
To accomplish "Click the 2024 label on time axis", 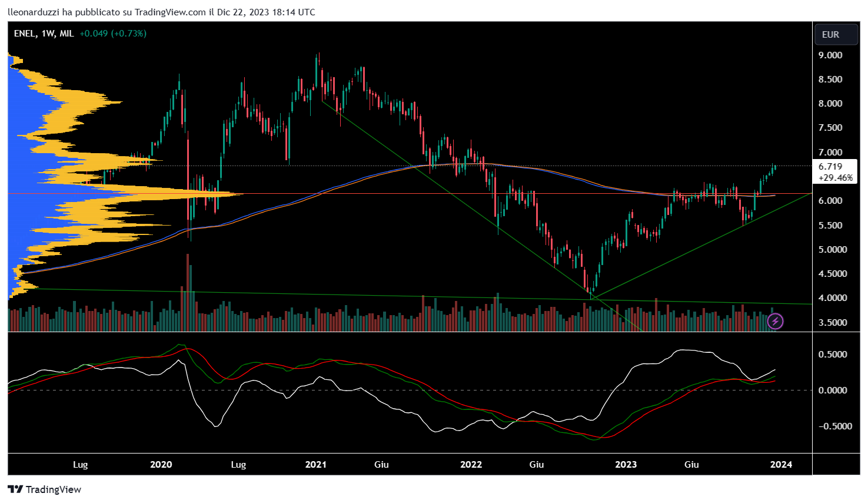I will pyautogui.click(x=781, y=465).
